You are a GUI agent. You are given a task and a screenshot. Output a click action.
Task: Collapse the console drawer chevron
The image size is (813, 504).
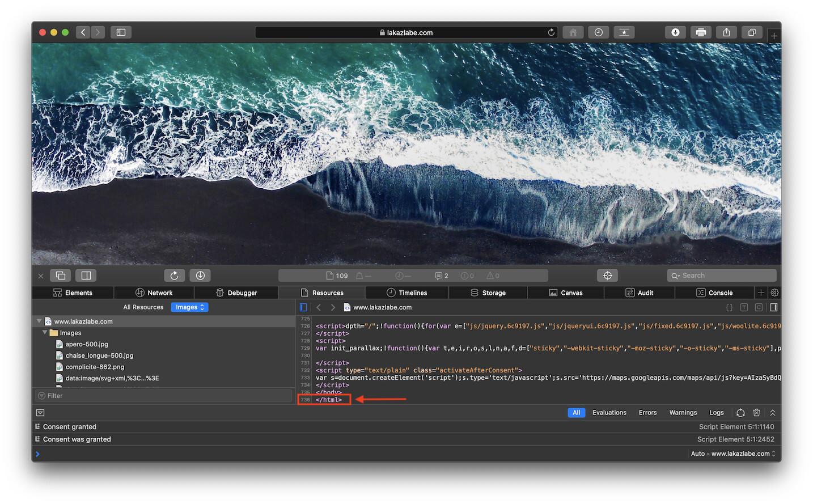(772, 413)
